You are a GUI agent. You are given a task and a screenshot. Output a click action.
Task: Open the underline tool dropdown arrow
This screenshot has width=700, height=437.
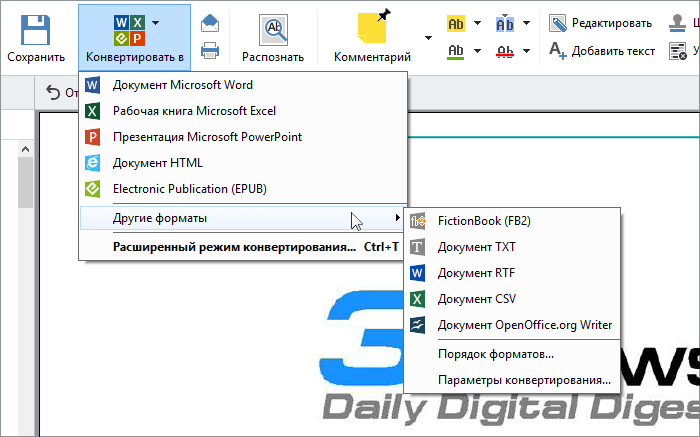477,51
